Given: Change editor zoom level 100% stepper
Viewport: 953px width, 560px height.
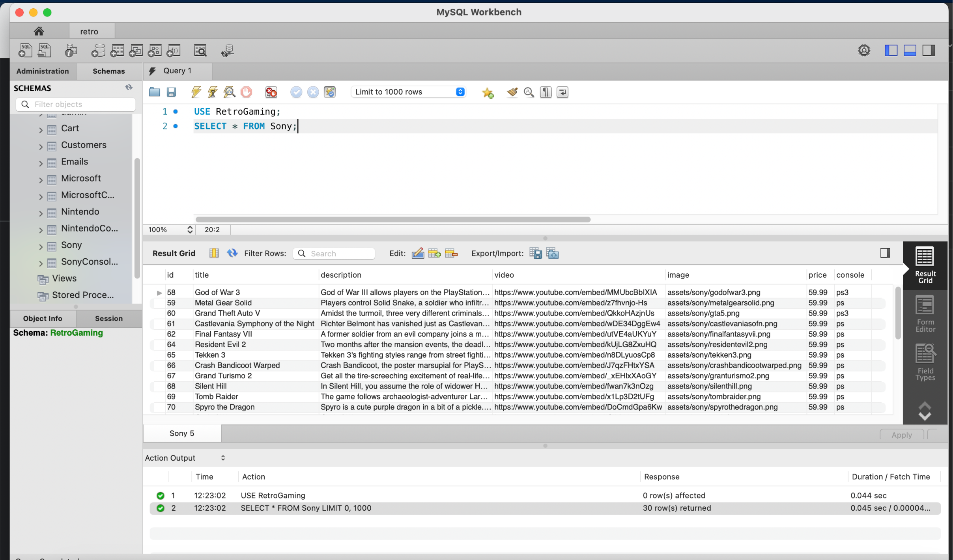Looking at the screenshot, I should [190, 230].
